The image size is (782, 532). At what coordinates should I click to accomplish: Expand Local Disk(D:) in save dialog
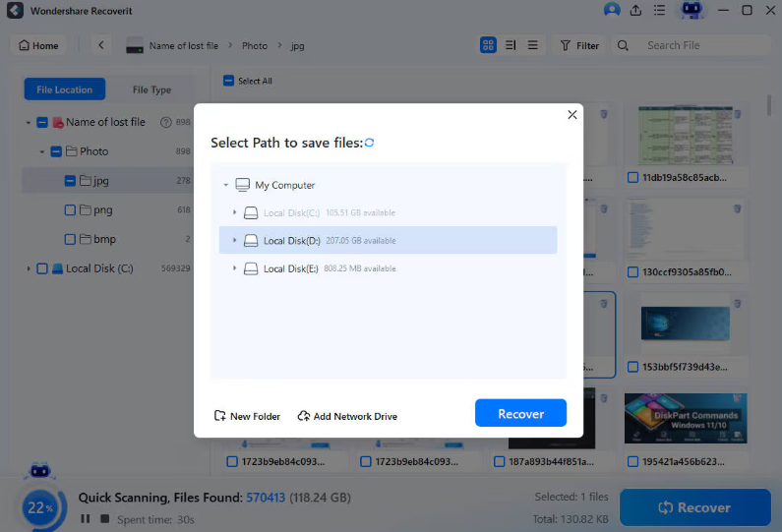[234, 240]
